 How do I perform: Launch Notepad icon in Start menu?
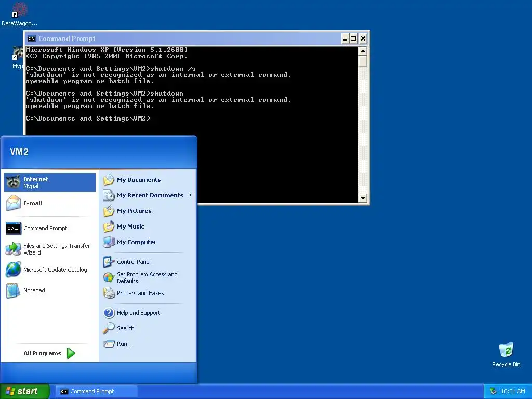point(13,290)
